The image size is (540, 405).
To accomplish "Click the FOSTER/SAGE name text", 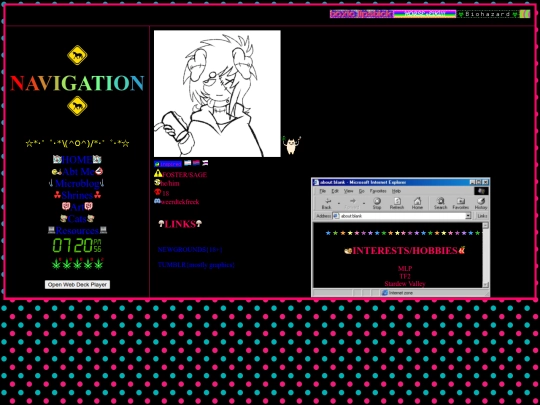I will 185,175.
